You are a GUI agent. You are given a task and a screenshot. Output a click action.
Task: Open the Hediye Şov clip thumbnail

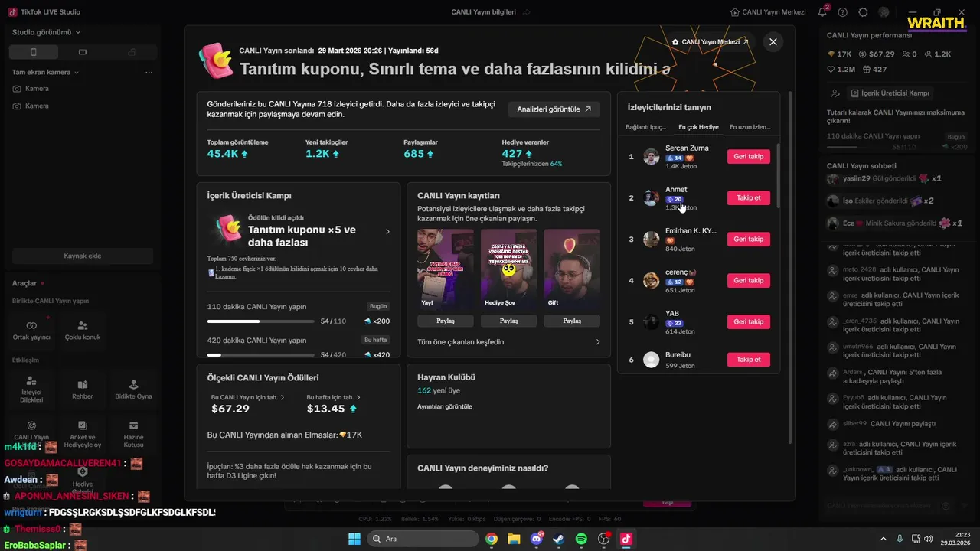[508, 268]
